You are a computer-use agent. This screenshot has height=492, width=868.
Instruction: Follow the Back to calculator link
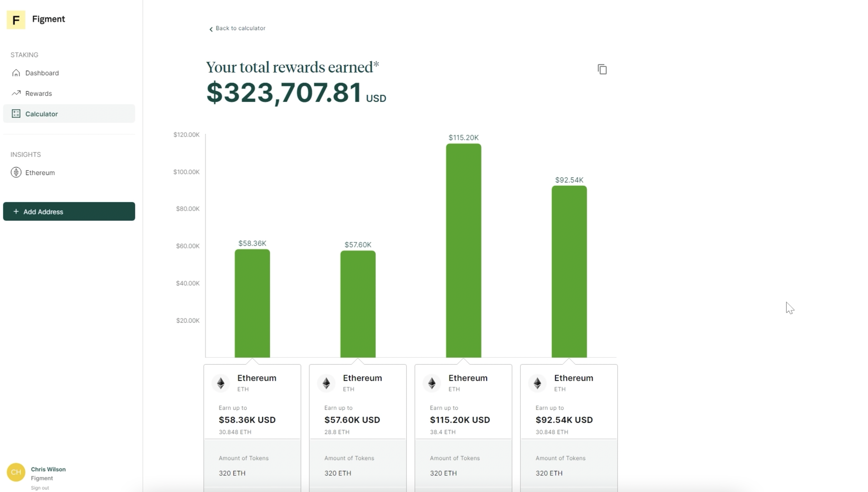click(240, 28)
